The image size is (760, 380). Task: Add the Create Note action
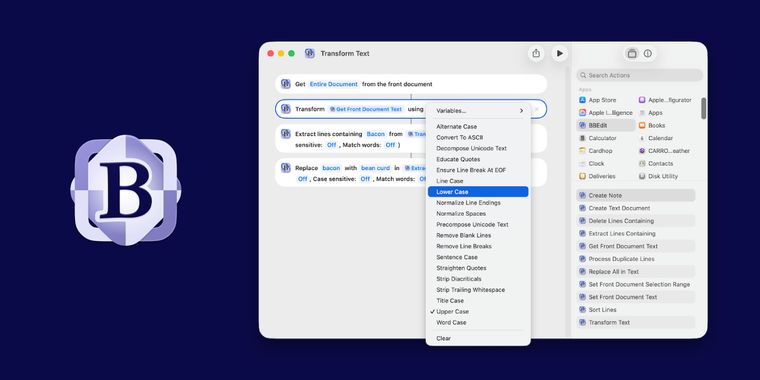pos(636,195)
